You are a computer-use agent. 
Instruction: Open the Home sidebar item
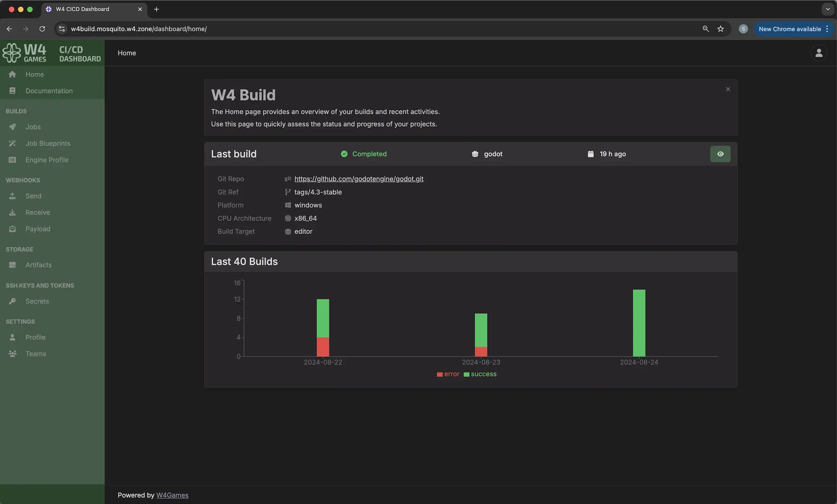point(52,74)
